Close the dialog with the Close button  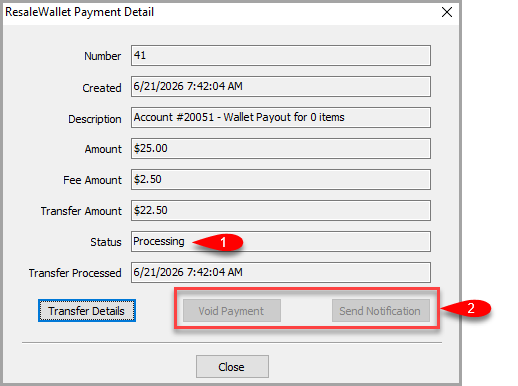(232, 366)
